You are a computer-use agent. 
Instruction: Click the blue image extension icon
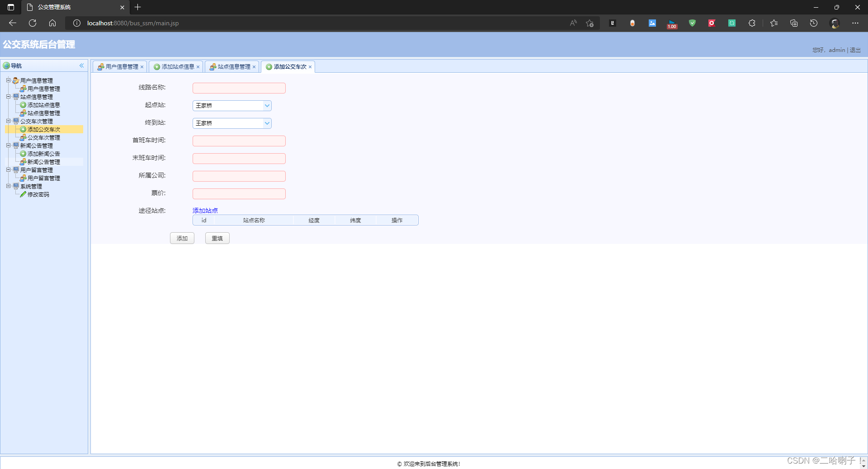pyautogui.click(x=652, y=23)
